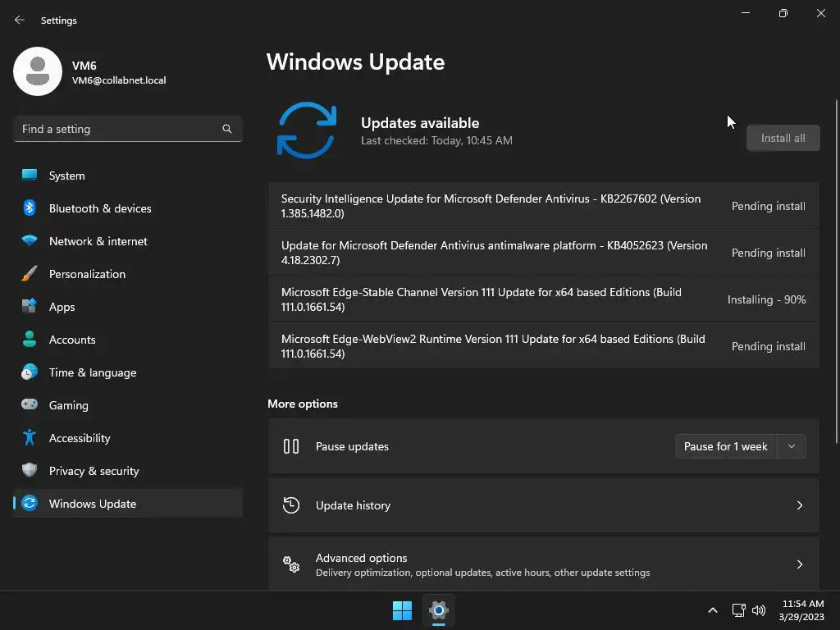Screen dimensions: 840x630
Task: Click Pause for 1 week button
Action: (725, 446)
